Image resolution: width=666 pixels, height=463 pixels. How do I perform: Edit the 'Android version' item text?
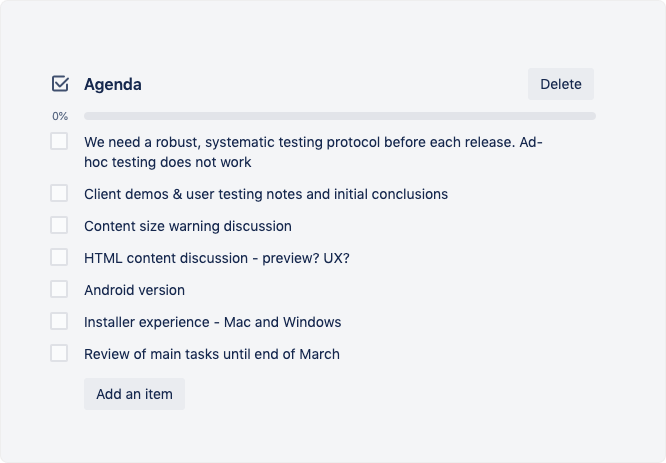134,290
